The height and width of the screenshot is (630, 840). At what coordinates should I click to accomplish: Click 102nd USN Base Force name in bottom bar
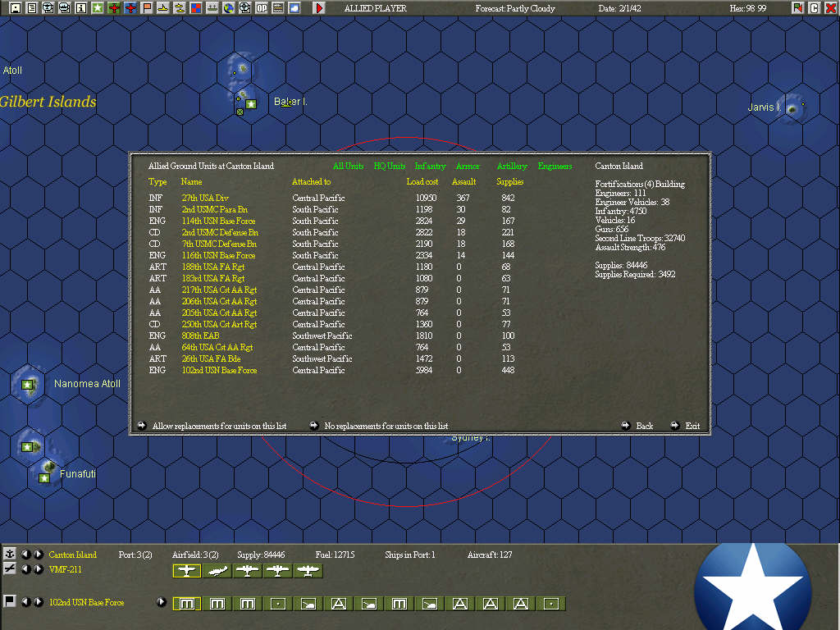tap(86, 602)
